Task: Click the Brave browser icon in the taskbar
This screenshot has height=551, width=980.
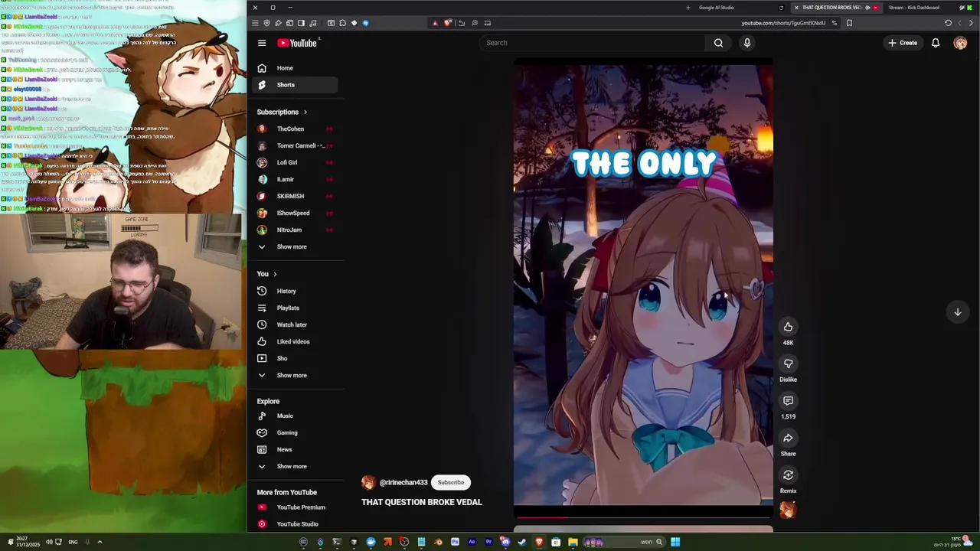Action: point(539,542)
